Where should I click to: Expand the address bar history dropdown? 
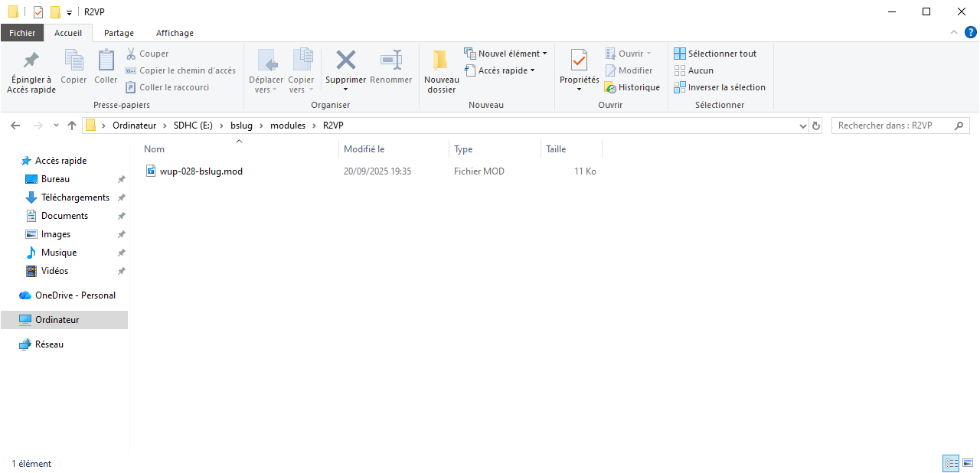pyautogui.click(x=802, y=126)
